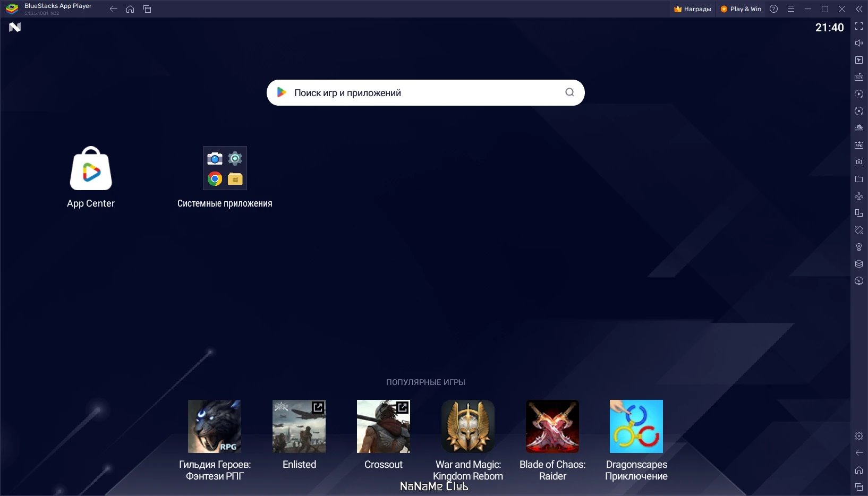Screen dimensions: 868x496
Task: Open the location pin tool
Action: [x=859, y=247]
